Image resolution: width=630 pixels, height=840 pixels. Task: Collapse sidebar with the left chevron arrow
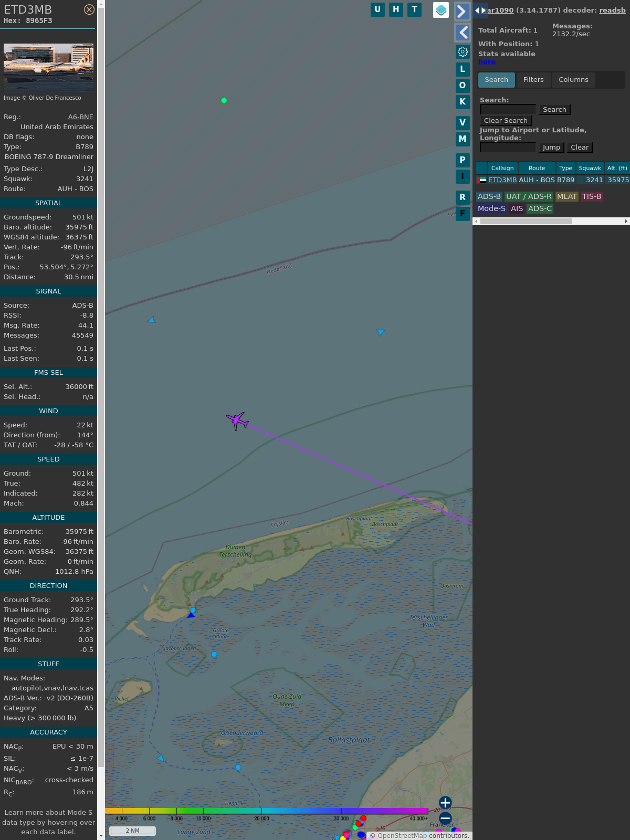pyautogui.click(x=463, y=33)
